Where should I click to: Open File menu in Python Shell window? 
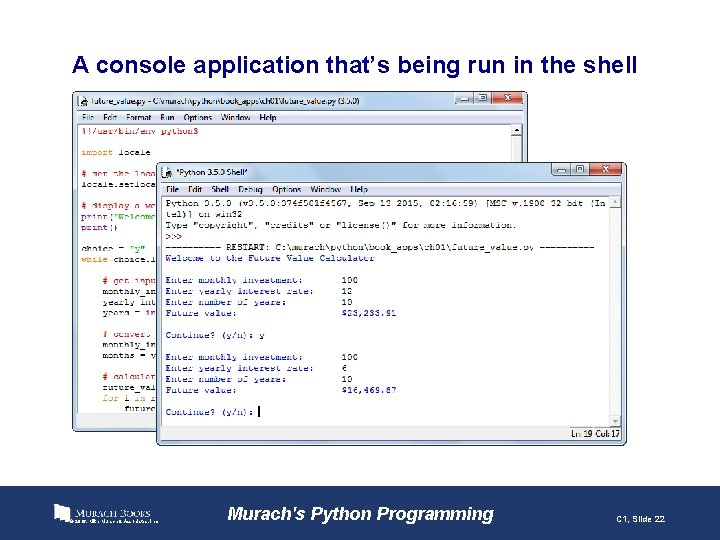(172, 189)
